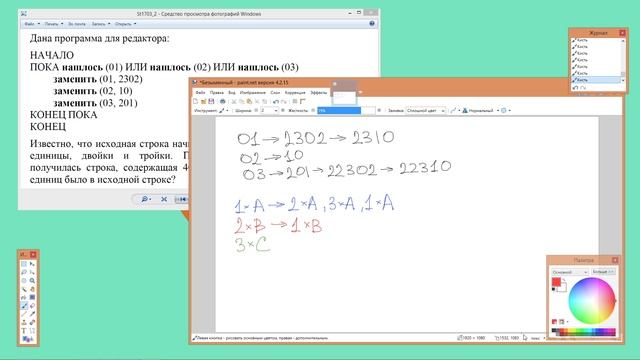
Task: Click Photo Viewer help question icon
Action: coord(372,24)
